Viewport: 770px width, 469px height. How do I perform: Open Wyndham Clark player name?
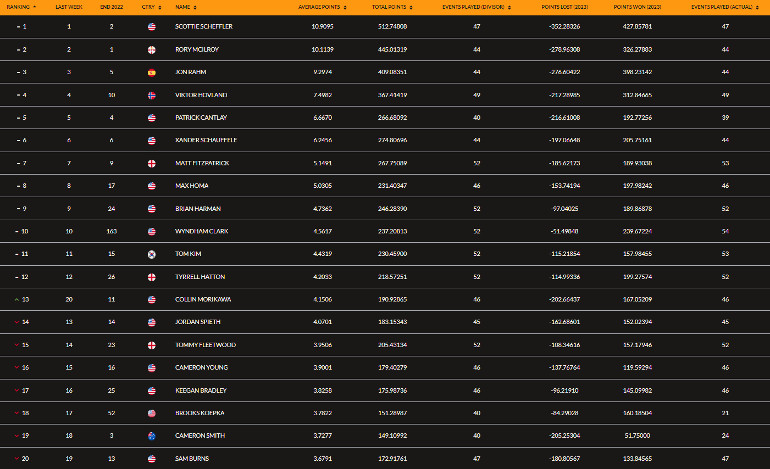201,231
